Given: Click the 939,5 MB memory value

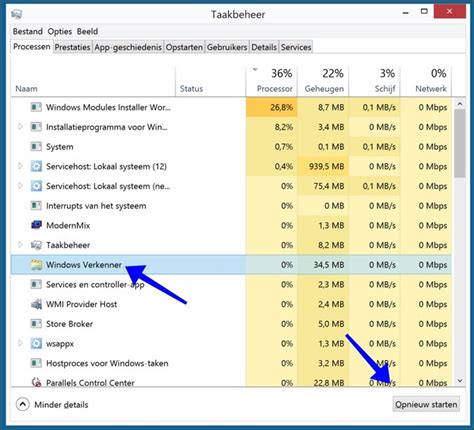Looking at the screenshot, I should point(326,166).
